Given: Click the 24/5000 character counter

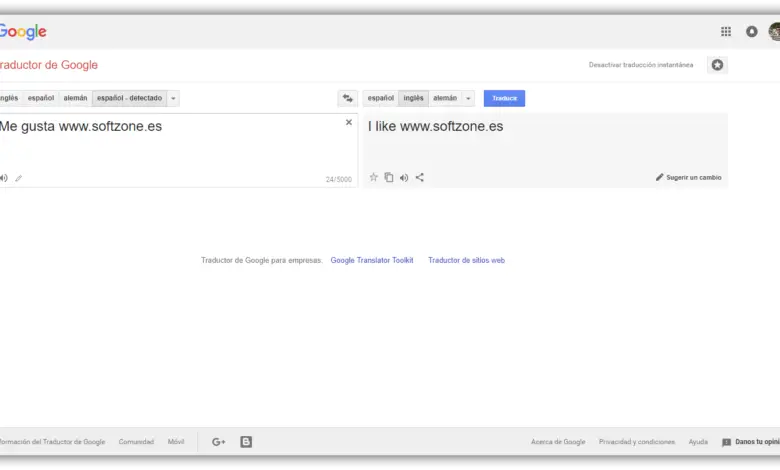Looking at the screenshot, I should click(339, 180).
